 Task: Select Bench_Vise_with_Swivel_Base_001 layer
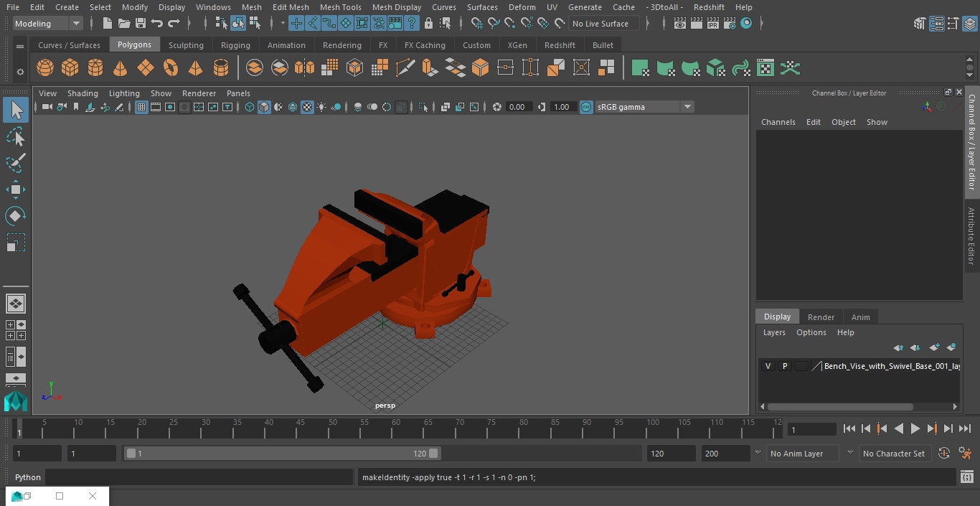pos(892,366)
